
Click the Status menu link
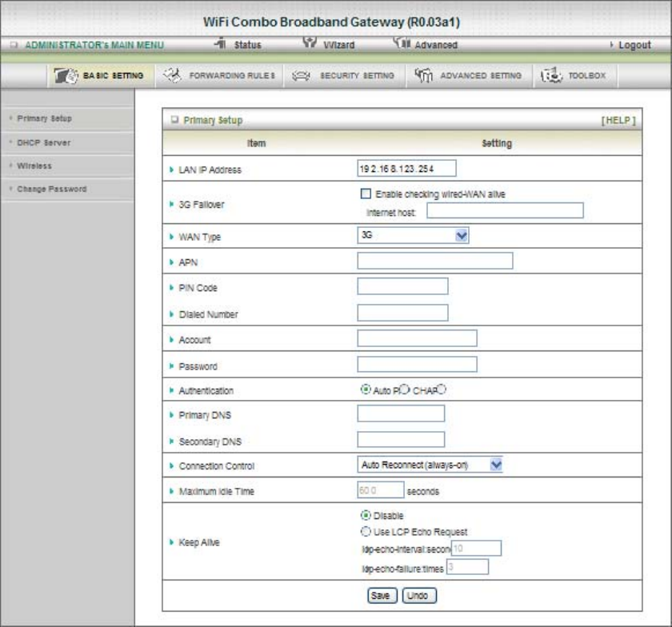[x=247, y=45]
